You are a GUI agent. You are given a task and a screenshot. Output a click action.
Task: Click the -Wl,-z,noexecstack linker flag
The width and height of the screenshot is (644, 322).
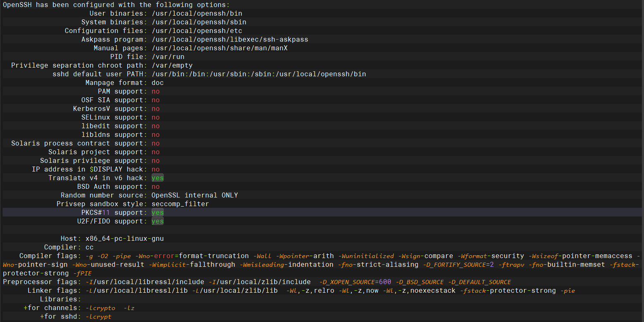pyautogui.click(x=419, y=291)
